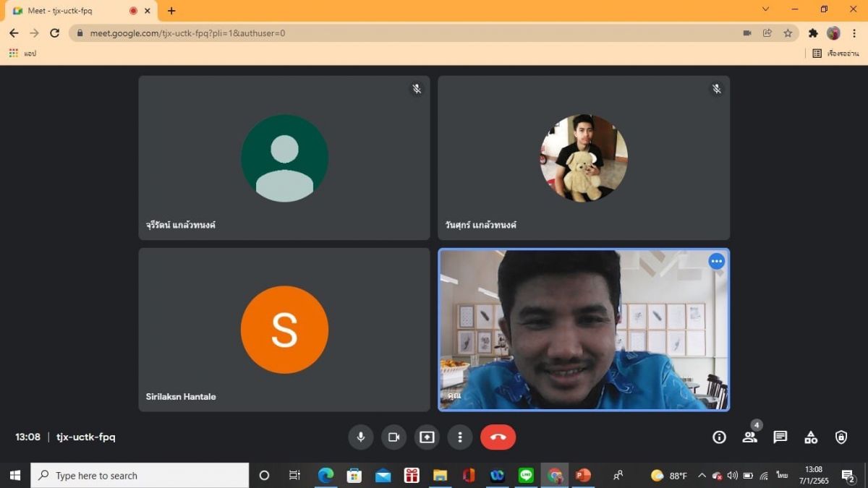The image size is (868, 488).
Task: Open the reading list button
Action: [x=835, y=53]
